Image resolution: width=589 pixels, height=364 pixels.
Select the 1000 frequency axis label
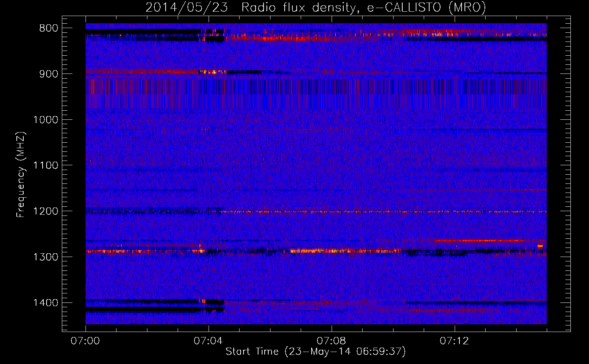pyautogui.click(x=46, y=120)
